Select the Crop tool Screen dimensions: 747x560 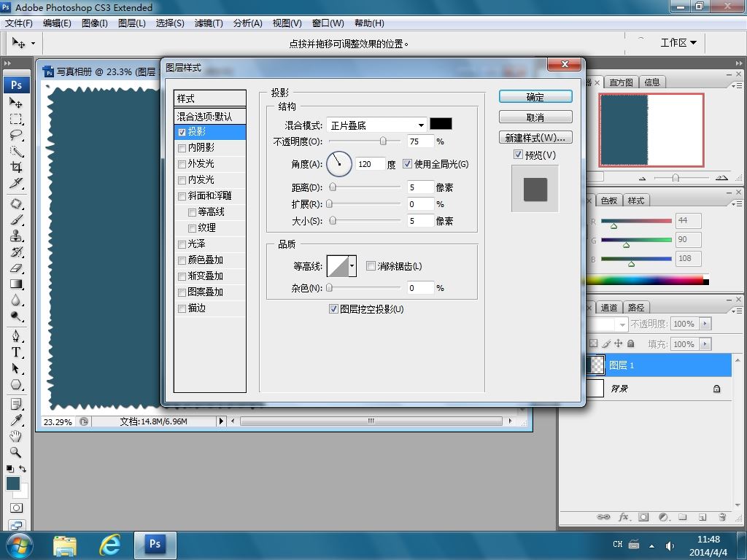(x=16, y=167)
